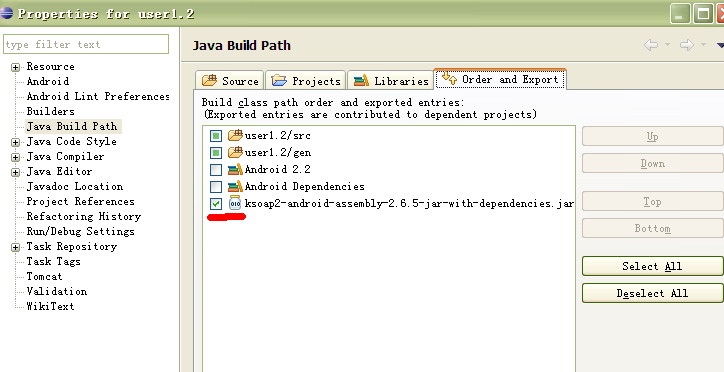Toggle export checkbox for user1.2/src
The height and width of the screenshot is (372, 724).
pos(216,136)
